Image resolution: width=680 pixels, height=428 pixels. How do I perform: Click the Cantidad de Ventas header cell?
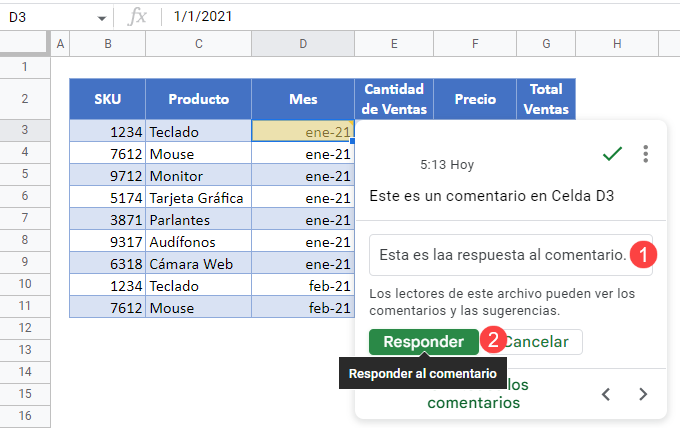tap(394, 99)
